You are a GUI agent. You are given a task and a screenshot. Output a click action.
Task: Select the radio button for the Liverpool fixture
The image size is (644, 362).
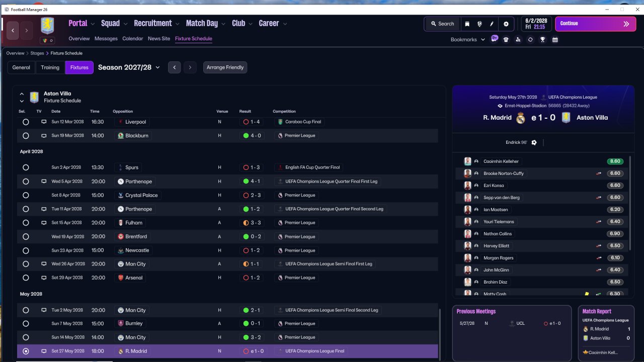(26, 122)
